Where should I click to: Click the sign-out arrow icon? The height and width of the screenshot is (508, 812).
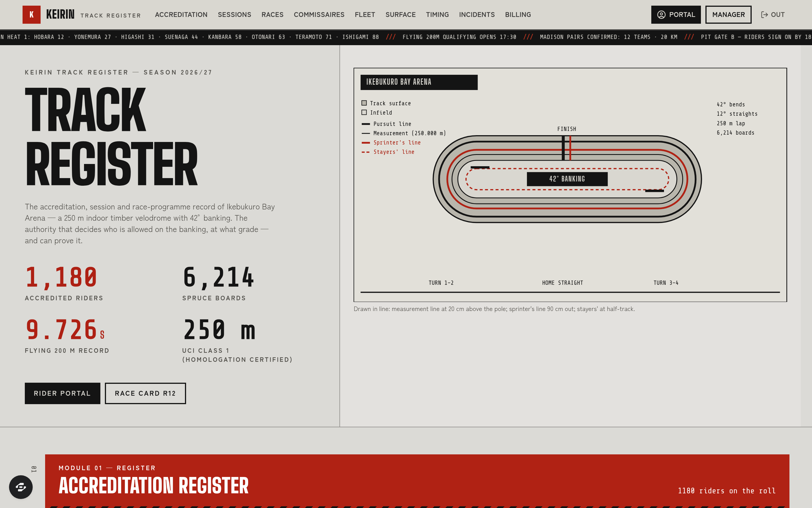click(x=764, y=15)
